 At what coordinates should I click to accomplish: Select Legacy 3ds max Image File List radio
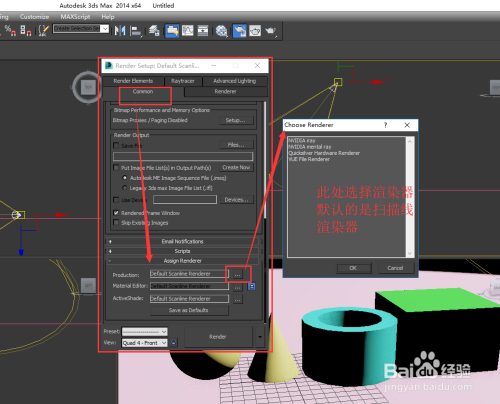[125, 188]
